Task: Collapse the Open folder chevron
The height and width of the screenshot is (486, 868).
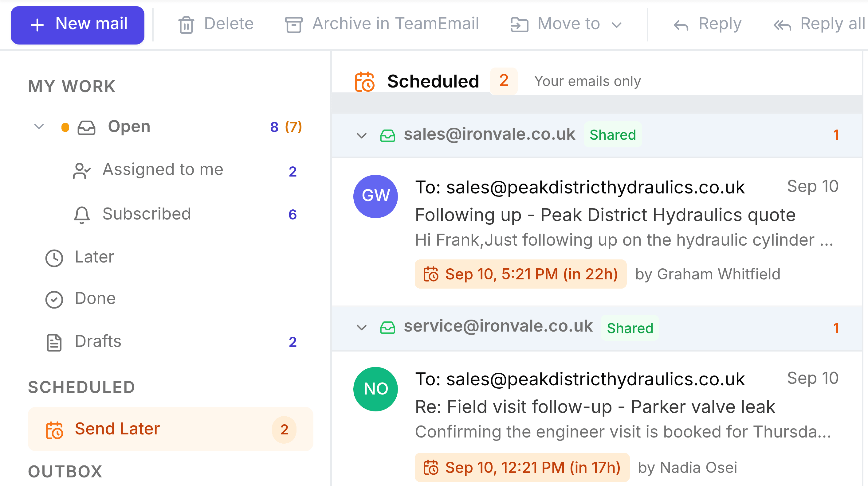Action: pos(39,126)
